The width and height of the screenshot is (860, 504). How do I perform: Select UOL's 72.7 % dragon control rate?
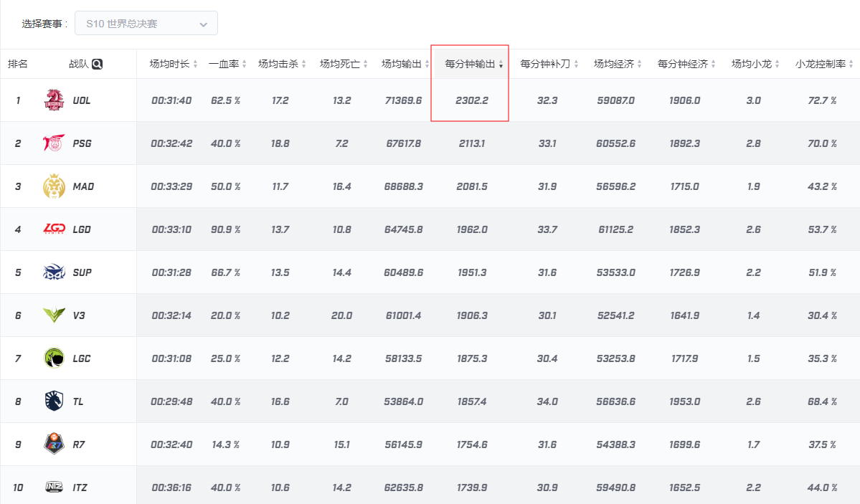click(822, 101)
